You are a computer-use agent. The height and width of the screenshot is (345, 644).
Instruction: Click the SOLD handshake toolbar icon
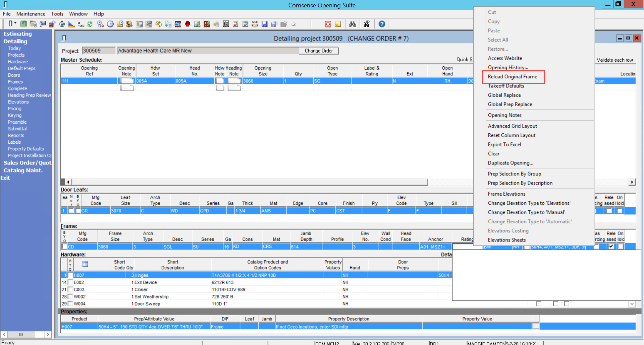tap(255, 24)
